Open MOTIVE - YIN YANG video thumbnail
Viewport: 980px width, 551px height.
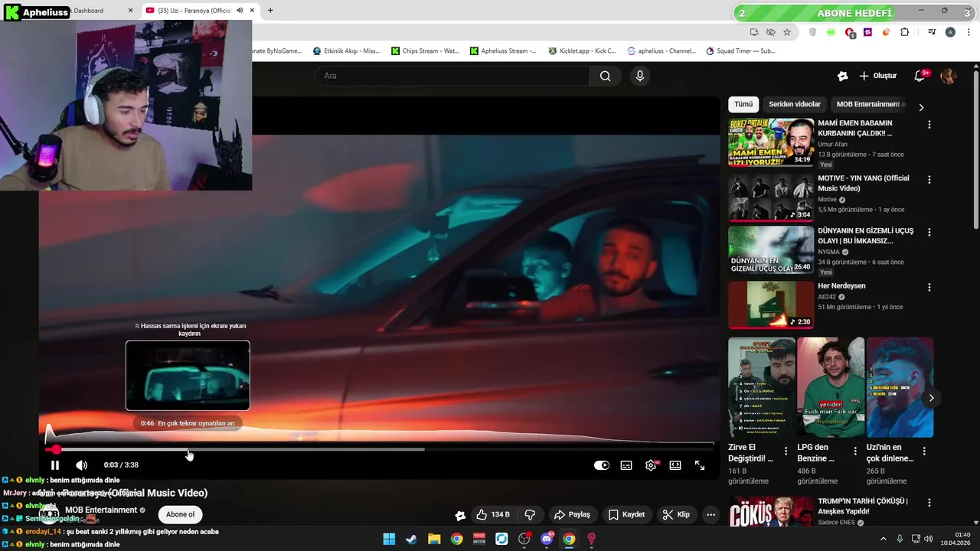(771, 197)
